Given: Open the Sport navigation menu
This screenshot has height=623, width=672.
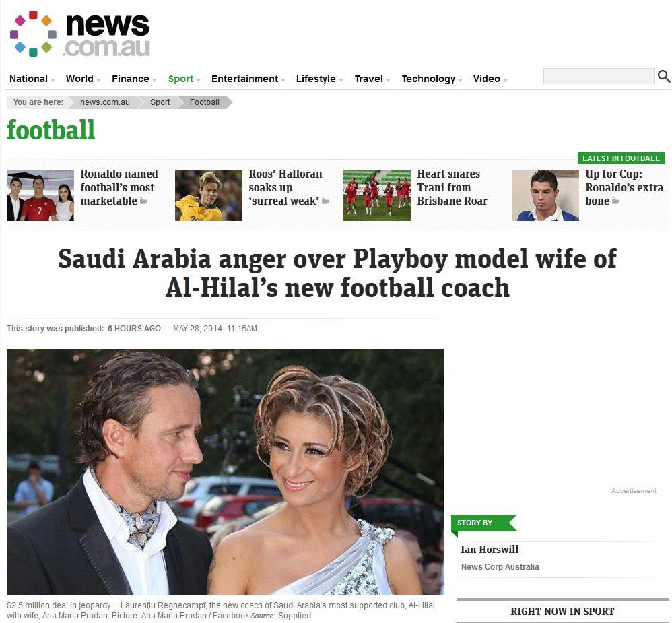Looking at the screenshot, I should [180, 79].
